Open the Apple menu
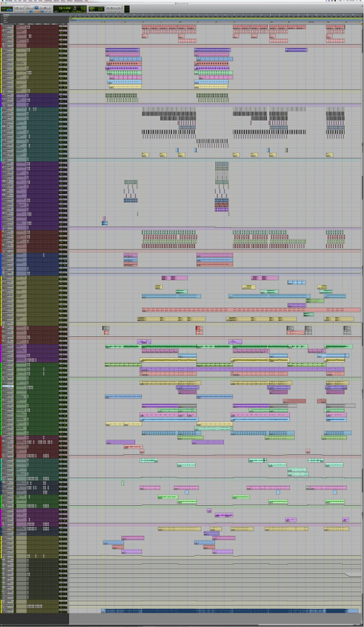Screen dimensions: 364x627 [1, 1]
